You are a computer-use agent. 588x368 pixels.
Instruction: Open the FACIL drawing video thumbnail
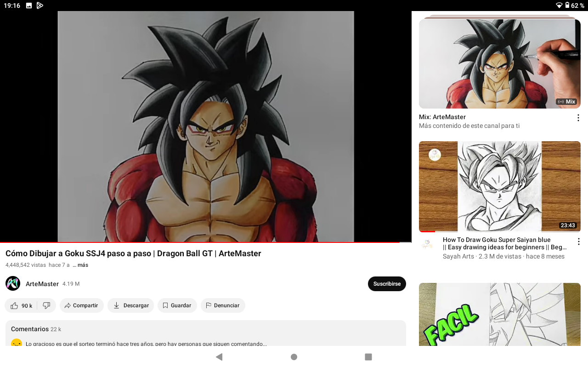pyautogui.click(x=500, y=314)
